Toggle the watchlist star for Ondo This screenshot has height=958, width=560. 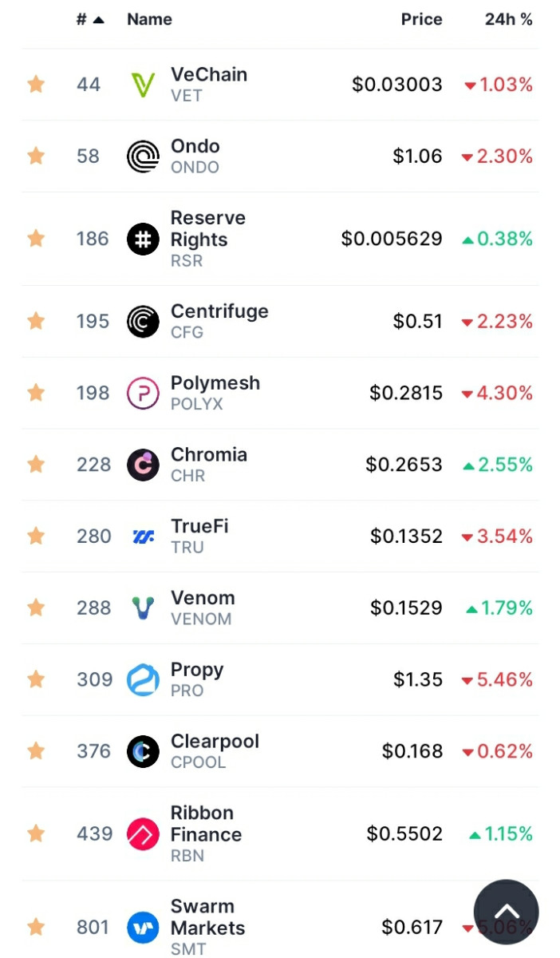pos(36,156)
